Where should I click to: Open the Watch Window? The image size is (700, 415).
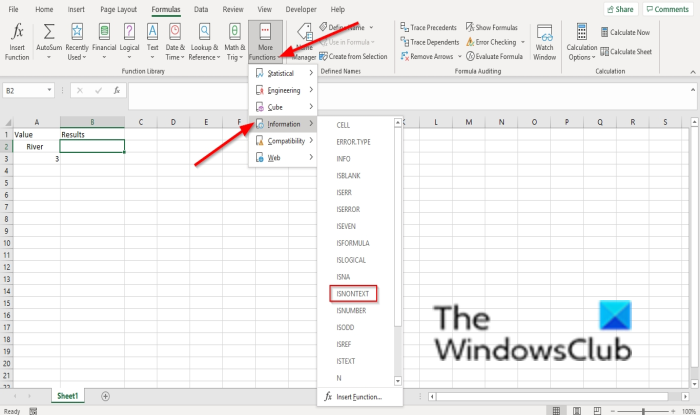544,42
